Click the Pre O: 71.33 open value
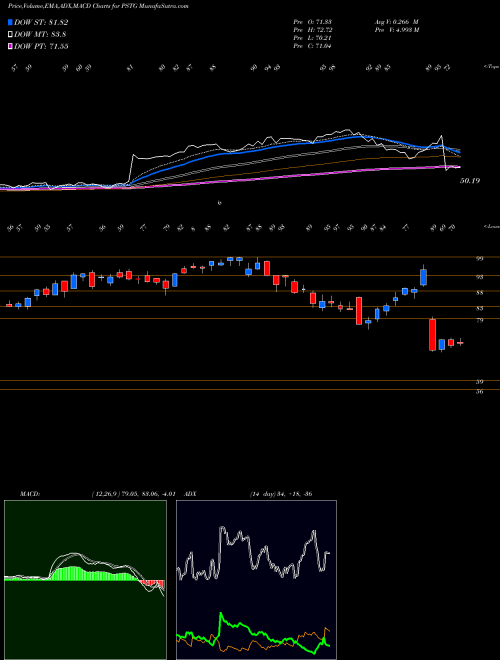Image resolution: width=500 pixels, height=660 pixels. 312,22
